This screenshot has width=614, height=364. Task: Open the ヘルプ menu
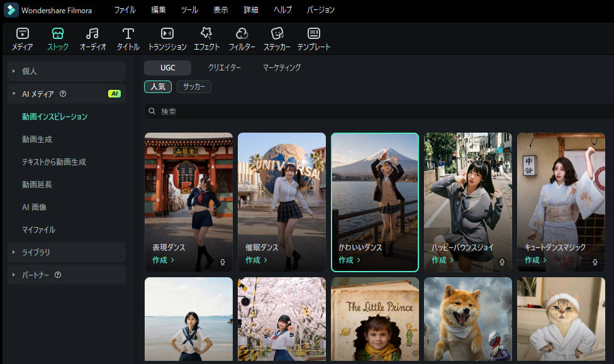(x=282, y=10)
